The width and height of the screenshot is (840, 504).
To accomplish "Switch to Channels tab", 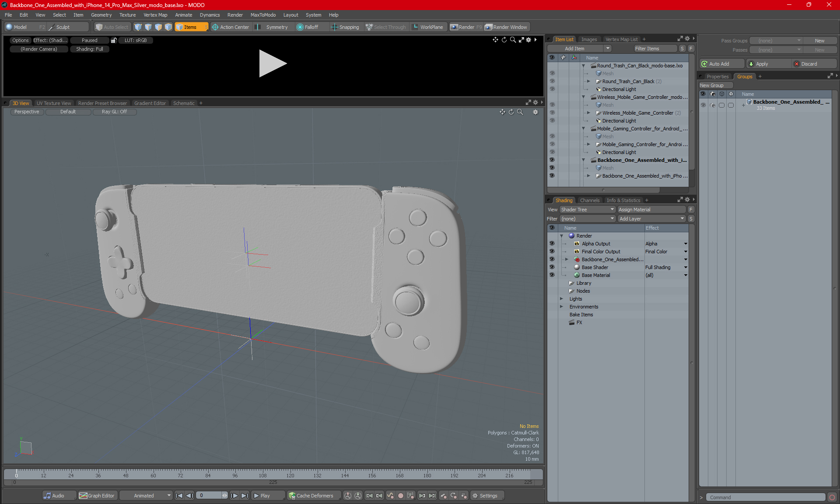I will 590,200.
